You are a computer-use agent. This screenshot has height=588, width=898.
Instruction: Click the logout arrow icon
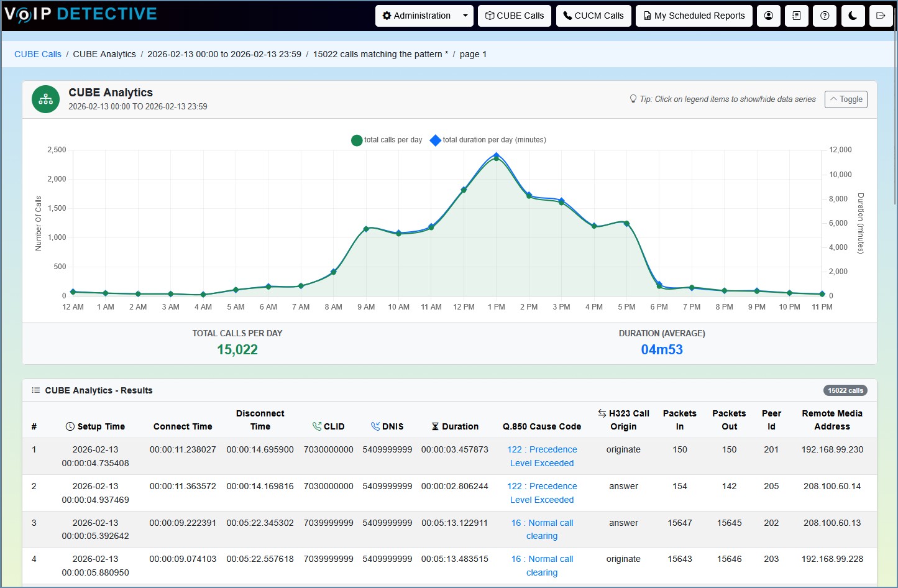click(881, 16)
